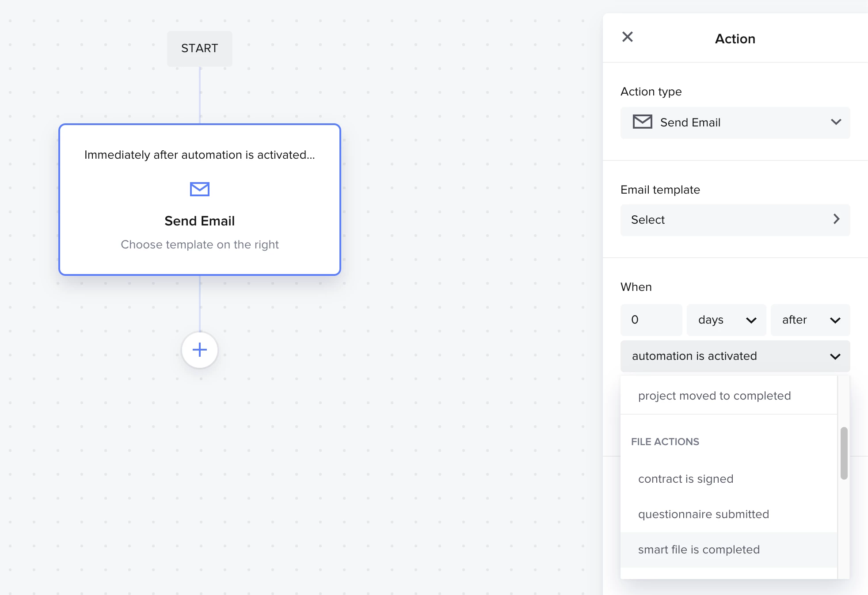Screen dimensions: 868x595
Task: Click envelope icon in Action type field
Action: (642, 122)
